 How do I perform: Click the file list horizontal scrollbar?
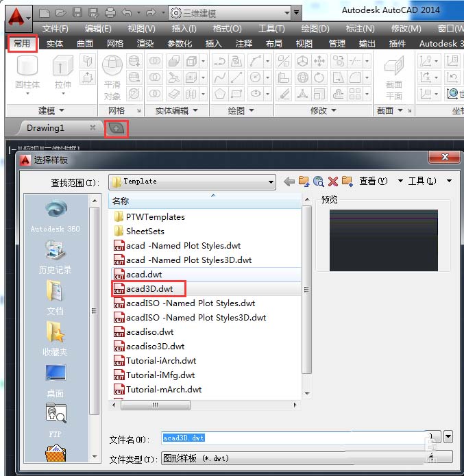click(x=204, y=405)
